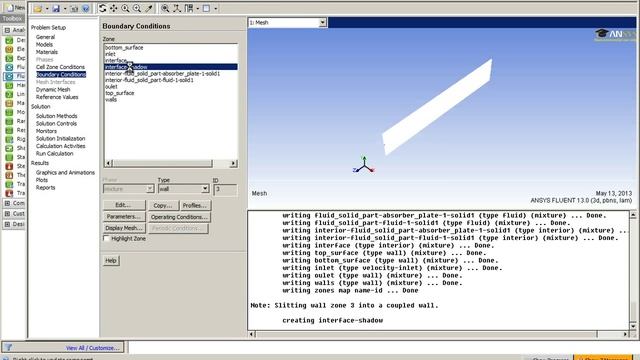Select the top_surface zone

120,93
